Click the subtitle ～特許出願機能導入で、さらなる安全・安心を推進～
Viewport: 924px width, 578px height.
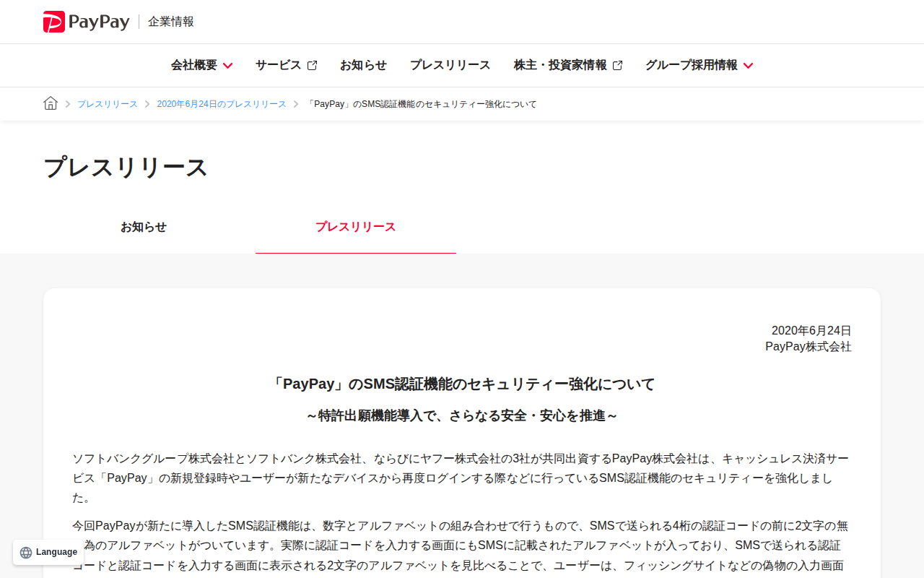click(462, 416)
